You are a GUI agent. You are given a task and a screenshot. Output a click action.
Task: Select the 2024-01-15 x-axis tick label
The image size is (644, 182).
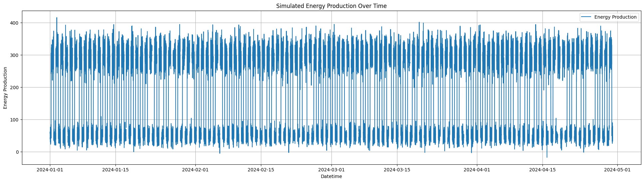tap(115, 170)
